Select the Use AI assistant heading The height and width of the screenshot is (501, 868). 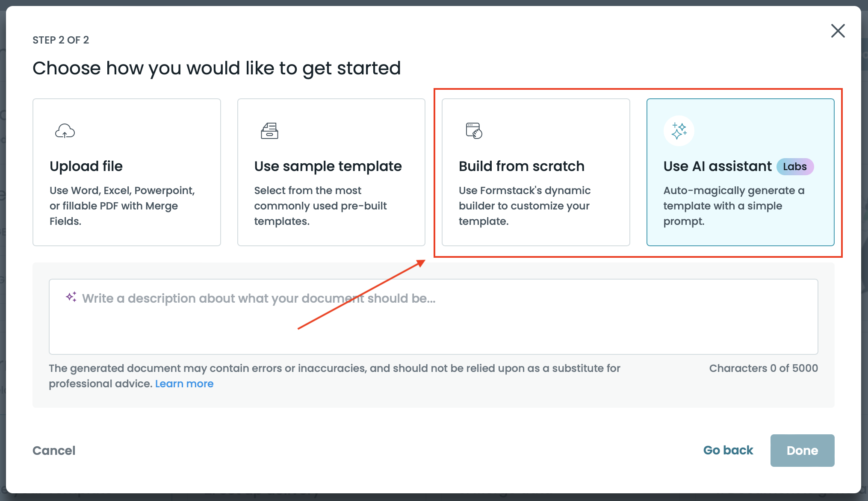(x=717, y=166)
